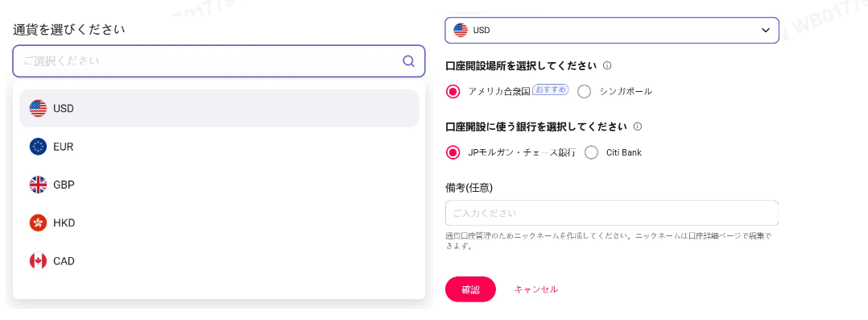Click the Canada flag icon beside CAD
868x320 pixels.
(x=38, y=261)
